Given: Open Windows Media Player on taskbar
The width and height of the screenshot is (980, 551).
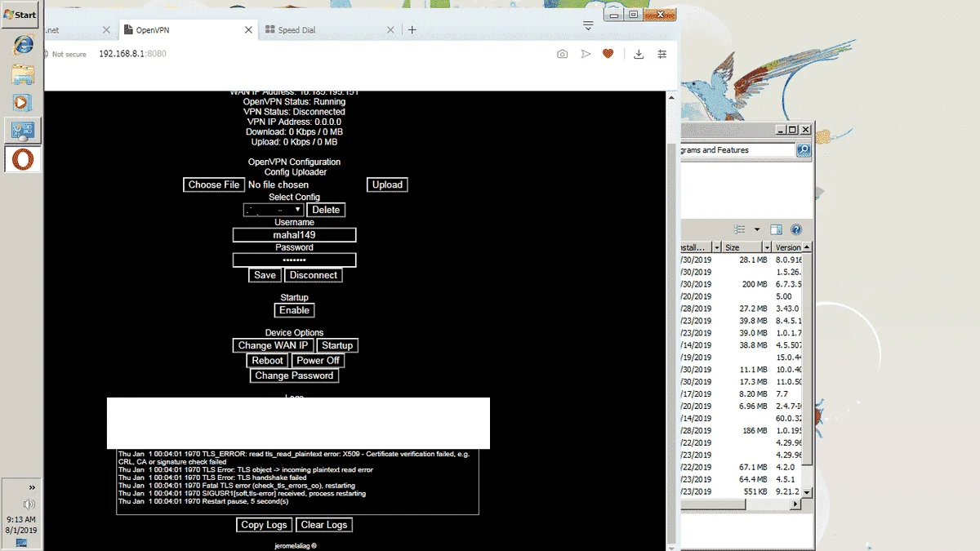Looking at the screenshot, I should point(23,103).
